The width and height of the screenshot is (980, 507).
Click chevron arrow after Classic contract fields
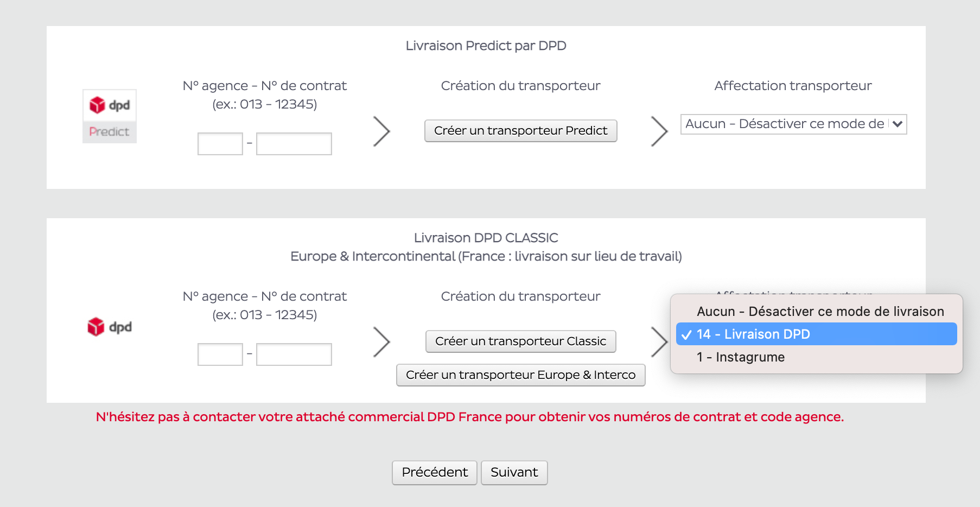point(381,342)
